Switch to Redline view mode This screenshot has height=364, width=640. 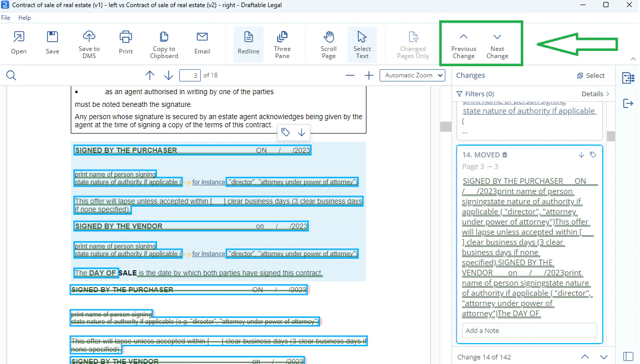[249, 44]
